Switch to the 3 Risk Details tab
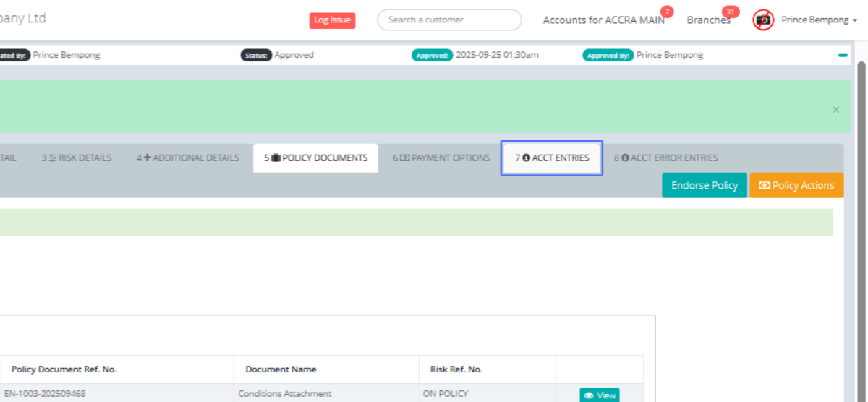The width and height of the screenshot is (868, 402). pos(77,158)
